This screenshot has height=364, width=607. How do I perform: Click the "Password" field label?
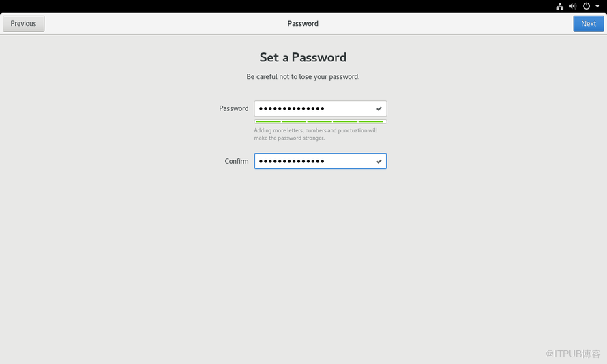click(x=233, y=108)
